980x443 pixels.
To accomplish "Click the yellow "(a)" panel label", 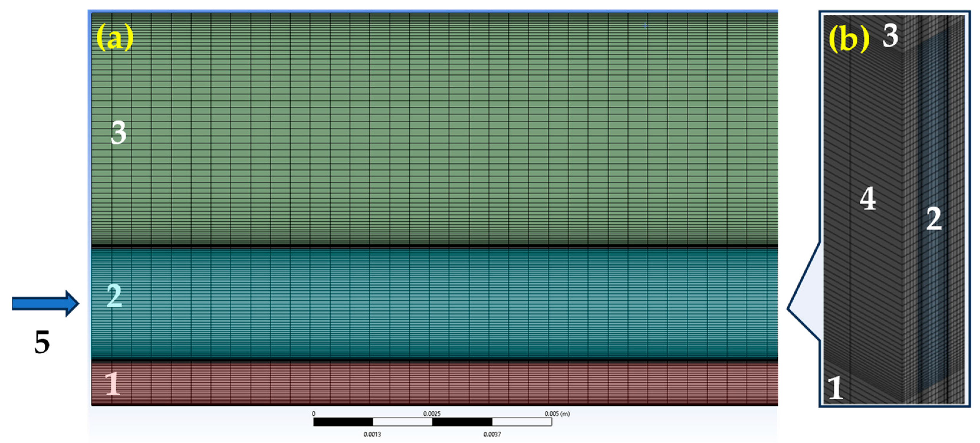I will pyautogui.click(x=115, y=37).
